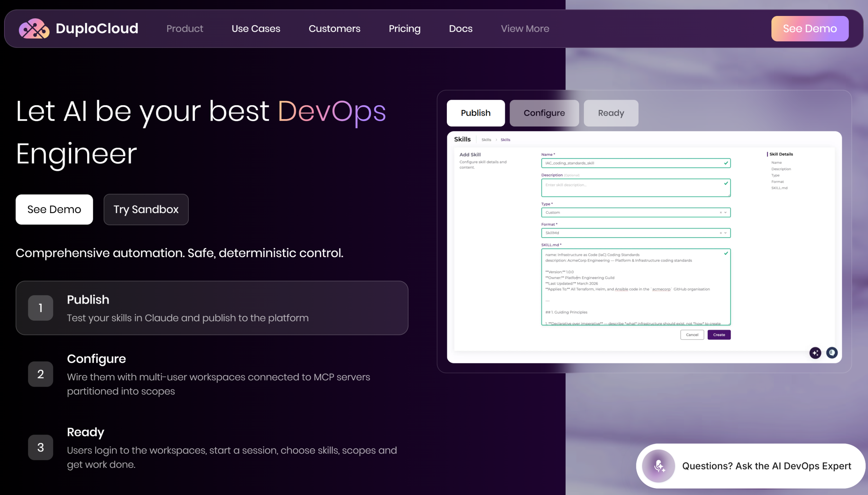This screenshot has height=495, width=868.
Task: Click the Name input with IAC_coding_standards_skill
Action: pos(636,163)
